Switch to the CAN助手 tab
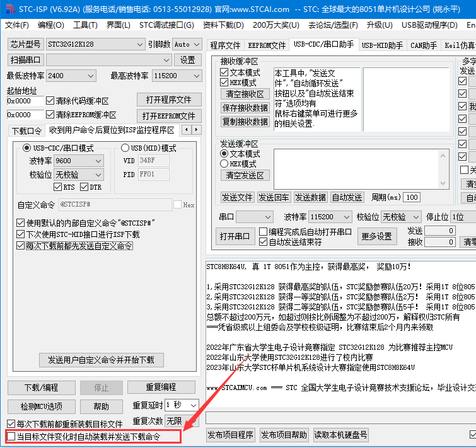 pyautogui.click(x=424, y=45)
